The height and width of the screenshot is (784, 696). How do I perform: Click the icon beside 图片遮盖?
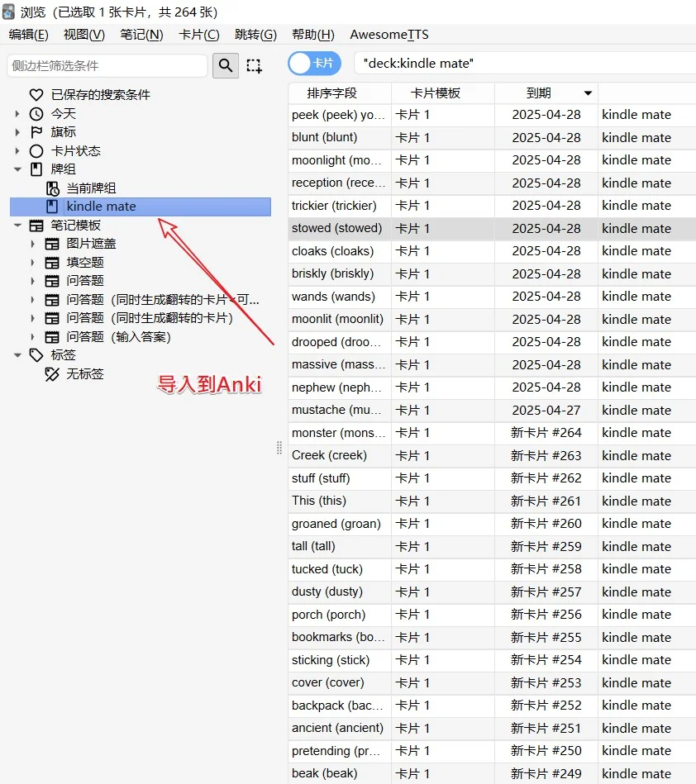(x=52, y=244)
